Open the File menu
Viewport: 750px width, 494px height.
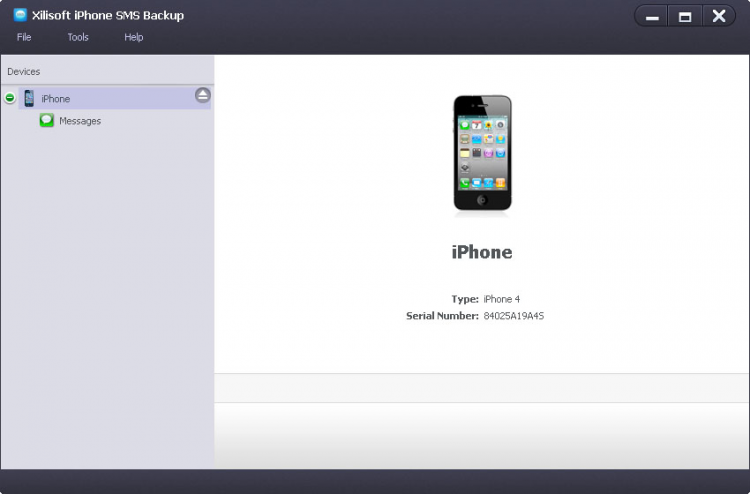pos(24,37)
